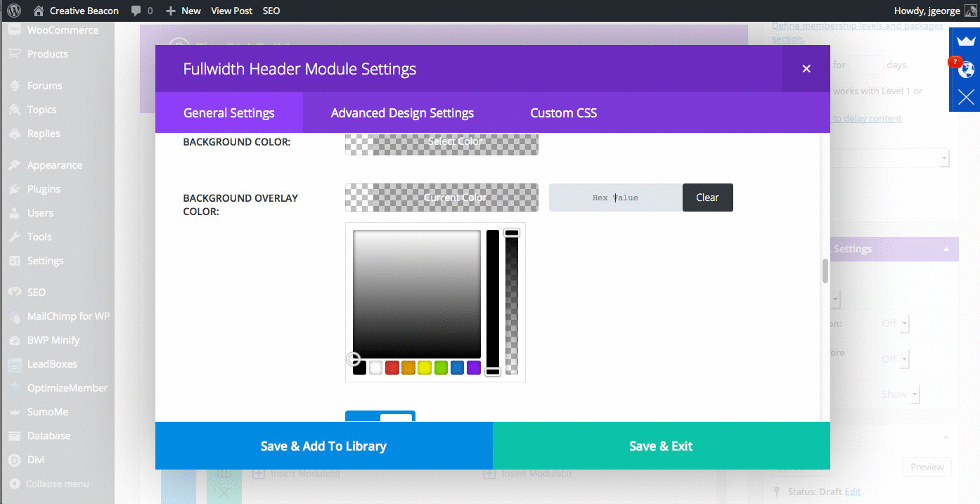Clear the background overlay color
This screenshot has height=504, width=980.
point(707,198)
